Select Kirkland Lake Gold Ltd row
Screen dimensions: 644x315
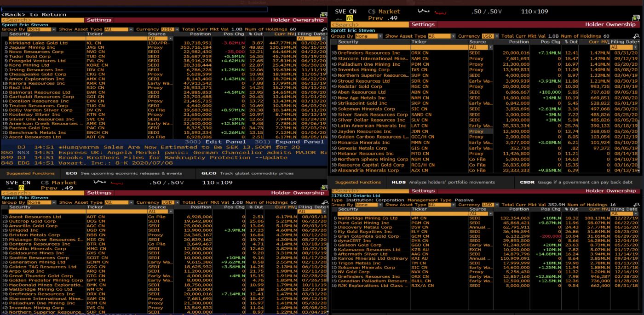tap(163, 43)
